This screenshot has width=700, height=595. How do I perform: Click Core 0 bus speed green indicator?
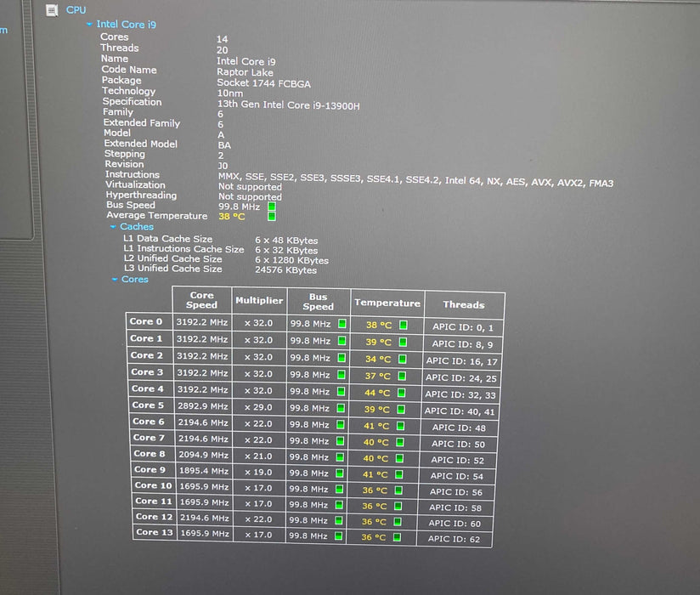pos(342,323)
